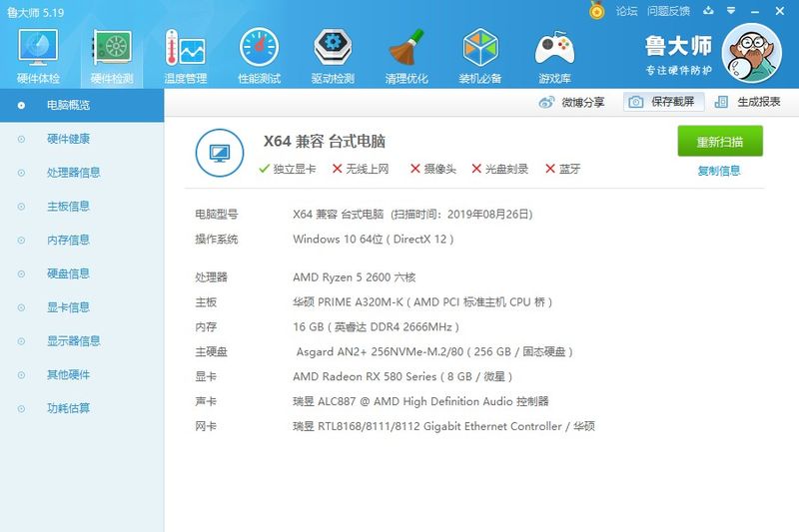This screenshot has width=799, height=532.
Task: Click 光盘刻录 status indicator
Action: point(500,169)
